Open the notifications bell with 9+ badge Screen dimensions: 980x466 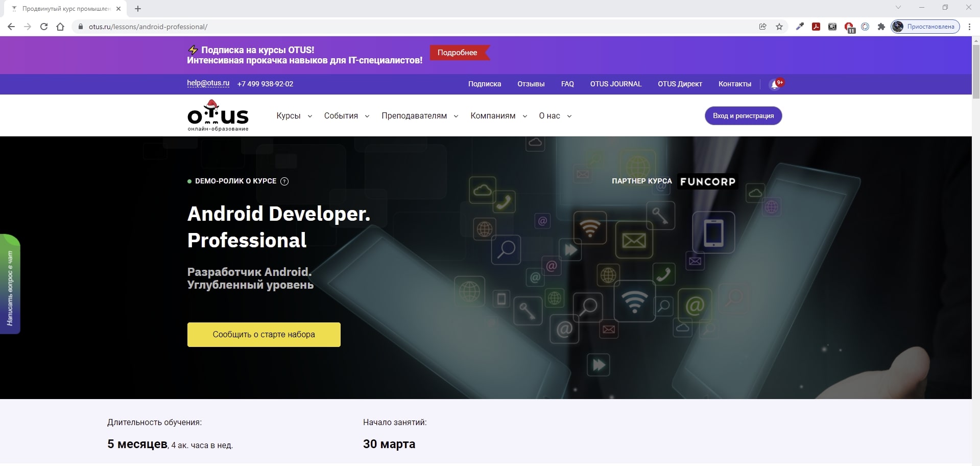775,84
